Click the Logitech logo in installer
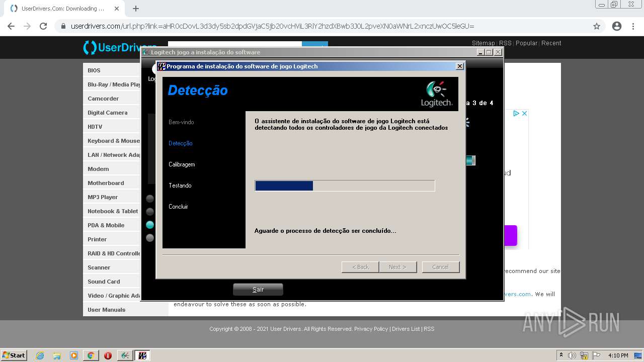Image resolution: width=644 pixels, height=362 pixels. pyautogui.click(x=437, y=94)
